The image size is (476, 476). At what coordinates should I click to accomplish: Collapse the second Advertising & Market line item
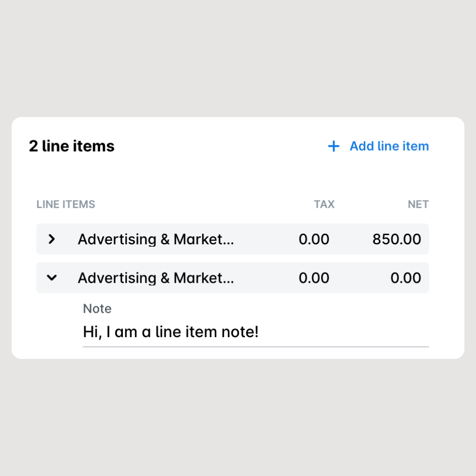tap(51, 277)
